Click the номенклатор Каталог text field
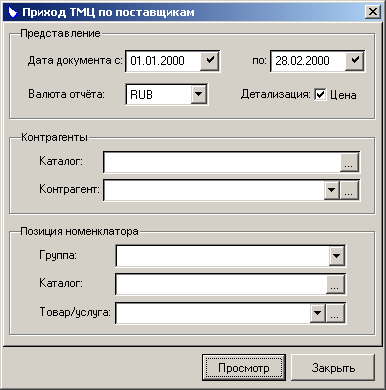This screenshot has height=390, width=386. (221, 284)
